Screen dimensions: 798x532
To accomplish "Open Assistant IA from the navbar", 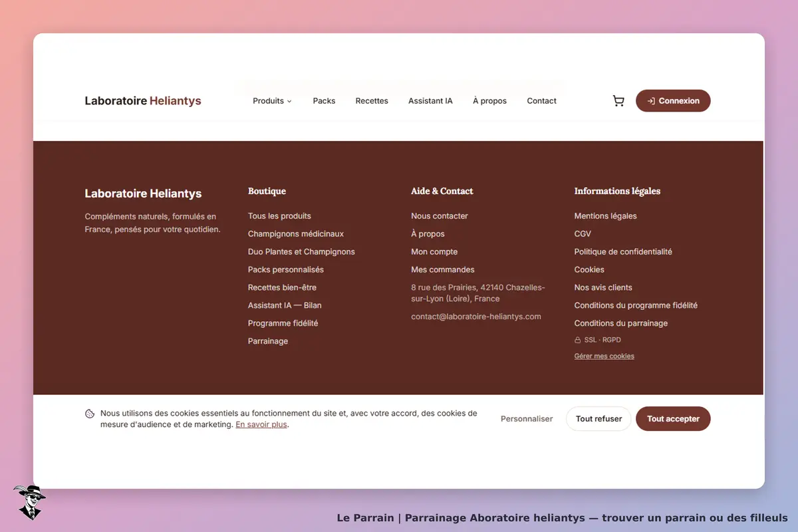I will pos(430,101).
